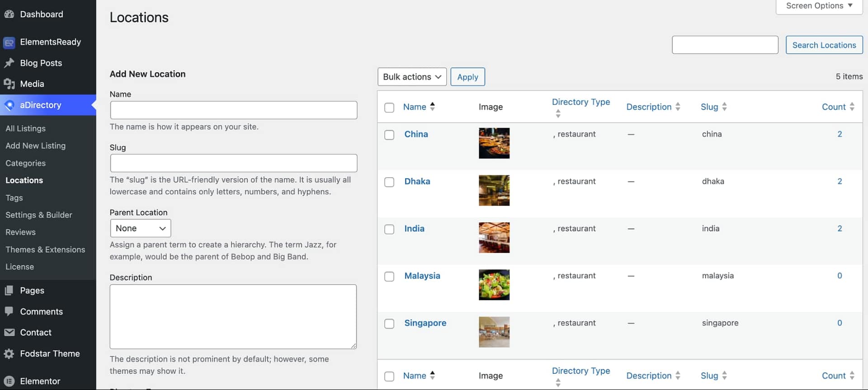Tick the checkbox for the China row
The height and width of the screenshot is (390, 868).
(389, 135)
